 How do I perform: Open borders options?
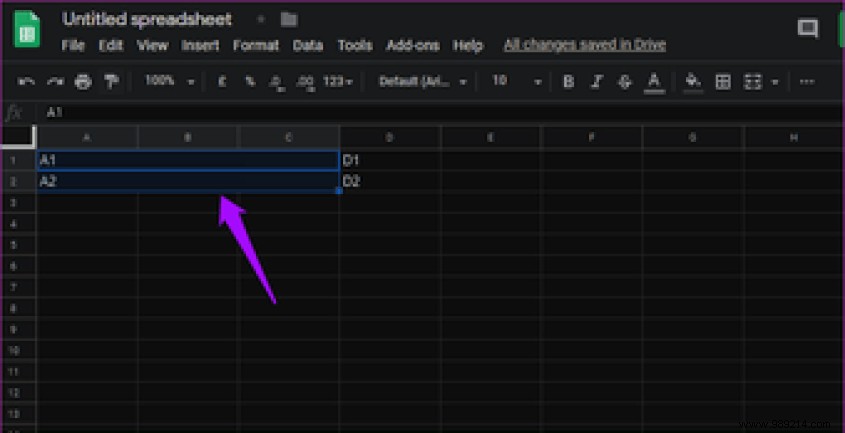coord(723,82)
